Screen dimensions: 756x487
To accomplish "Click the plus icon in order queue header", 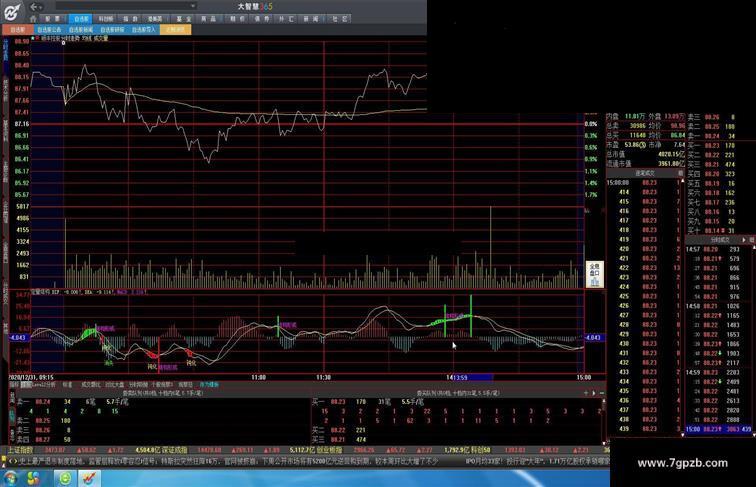I will pos(586,393).
